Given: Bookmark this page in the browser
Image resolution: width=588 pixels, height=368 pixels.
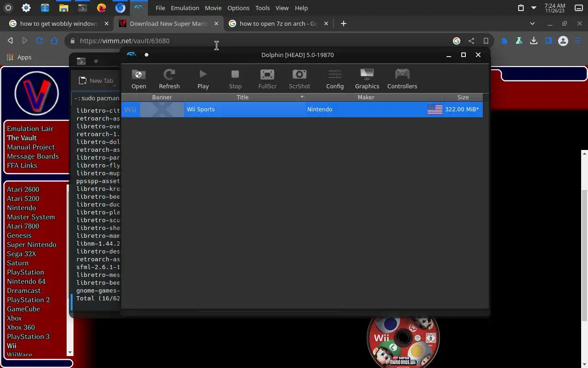Looking at the screenshot, I should (x=486, y=41).
